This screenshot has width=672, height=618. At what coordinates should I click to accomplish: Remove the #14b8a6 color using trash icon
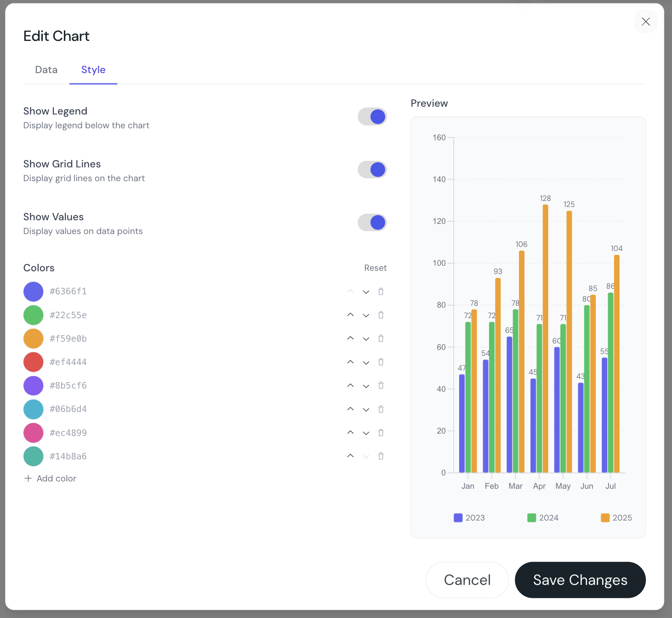click(x=381, y=456)
